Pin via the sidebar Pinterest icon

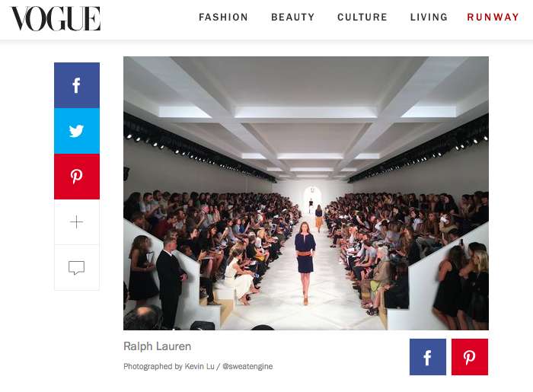tap(77, 177)
